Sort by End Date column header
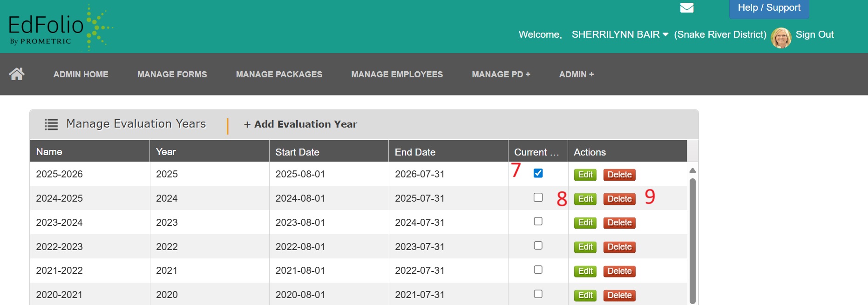868x305 pixels. click(448, 152)
